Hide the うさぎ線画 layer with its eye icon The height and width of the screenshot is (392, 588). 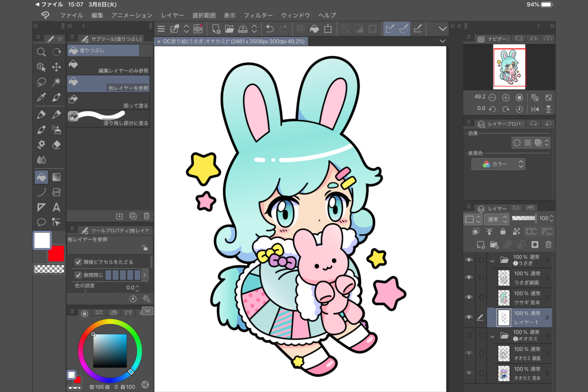(x=469, y=277)
